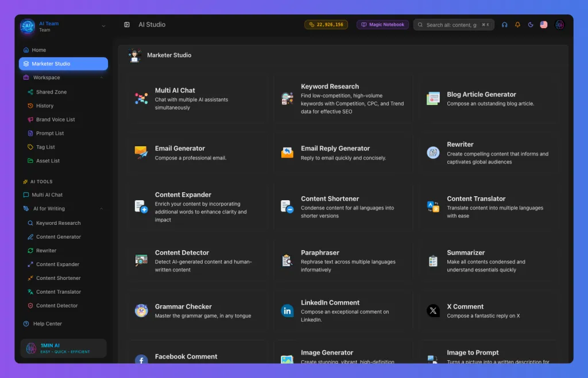This screenshot has height=378, width=588.
Task: Open the X Comment card title
Action: click(x=465, y=306)
